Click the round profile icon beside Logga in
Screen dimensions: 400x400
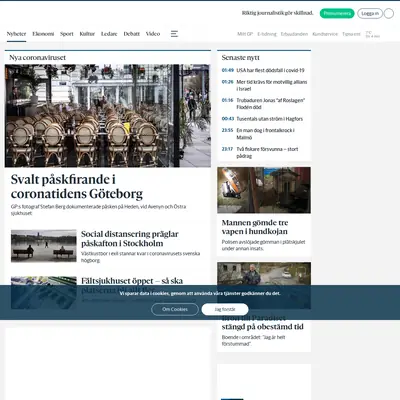click(389, 13)
